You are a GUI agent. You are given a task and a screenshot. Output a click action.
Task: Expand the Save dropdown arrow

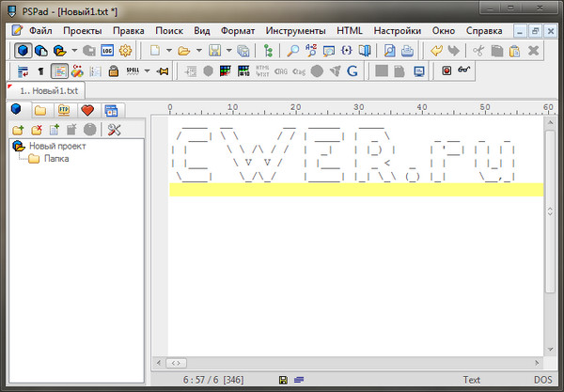229,50
